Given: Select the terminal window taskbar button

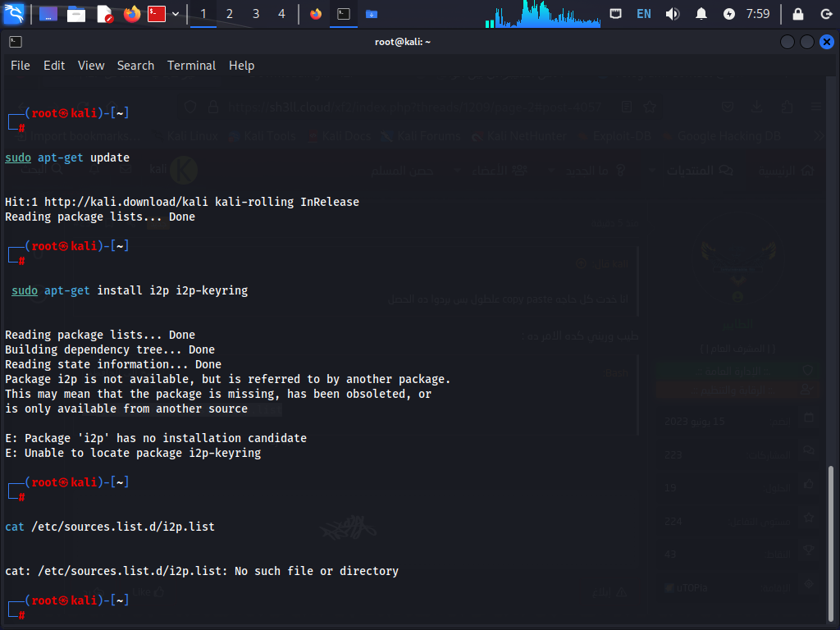Looking at the screenshot, I should click(344, 14).
